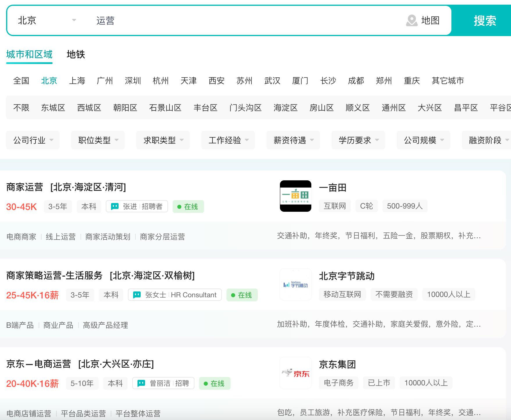511x420 pixels.
Task: Filter by 石景山区 district
Action: (x=165, y=108)
